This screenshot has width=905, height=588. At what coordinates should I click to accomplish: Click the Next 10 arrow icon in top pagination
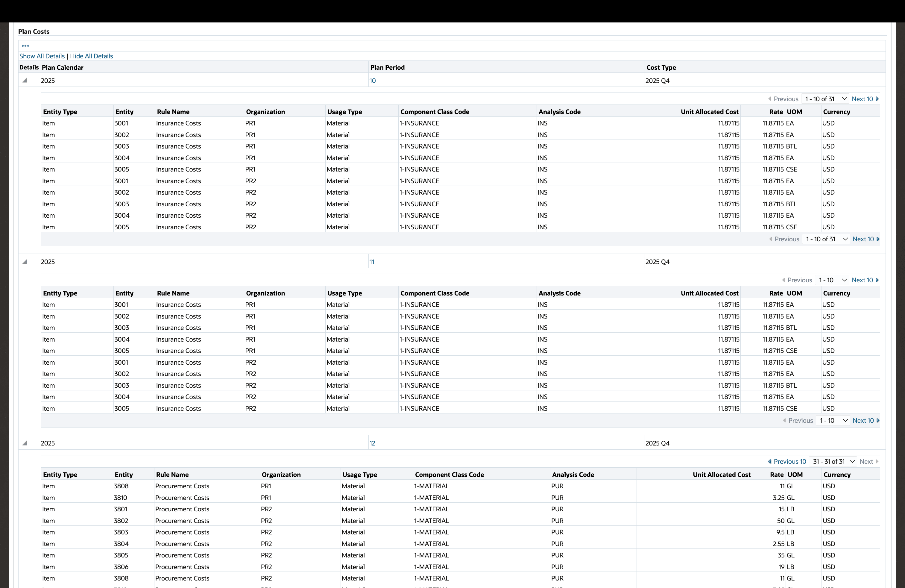(x=878, y=98)
